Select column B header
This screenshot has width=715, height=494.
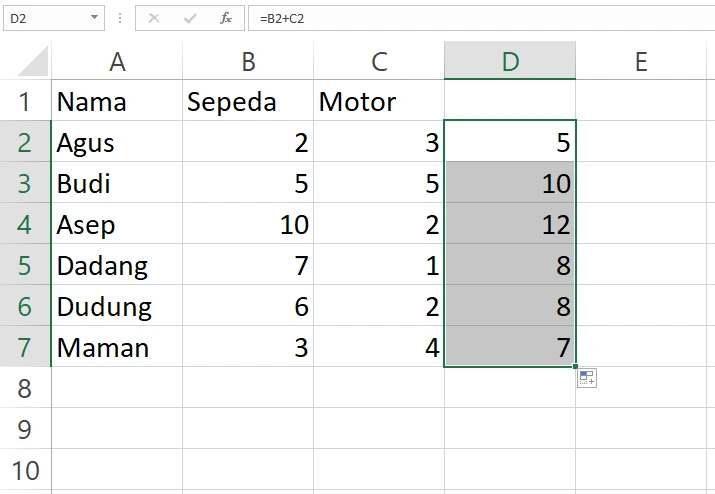pyautogui.click(x=248, y=61)
